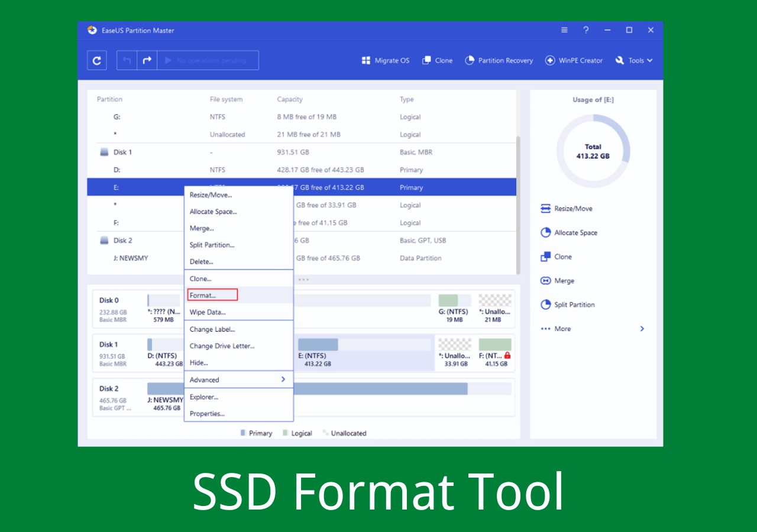The height and width of the screenshot is (532, 757).
Task: Open Partition Recovery tool
Action: pyautogui.click(x=499, y=60)
